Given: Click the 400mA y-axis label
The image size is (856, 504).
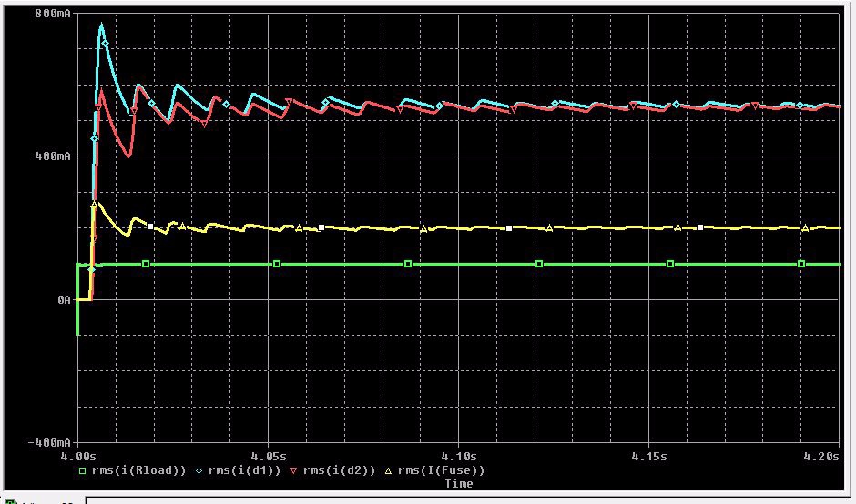Looking at the screenshot, I should 53,156.
